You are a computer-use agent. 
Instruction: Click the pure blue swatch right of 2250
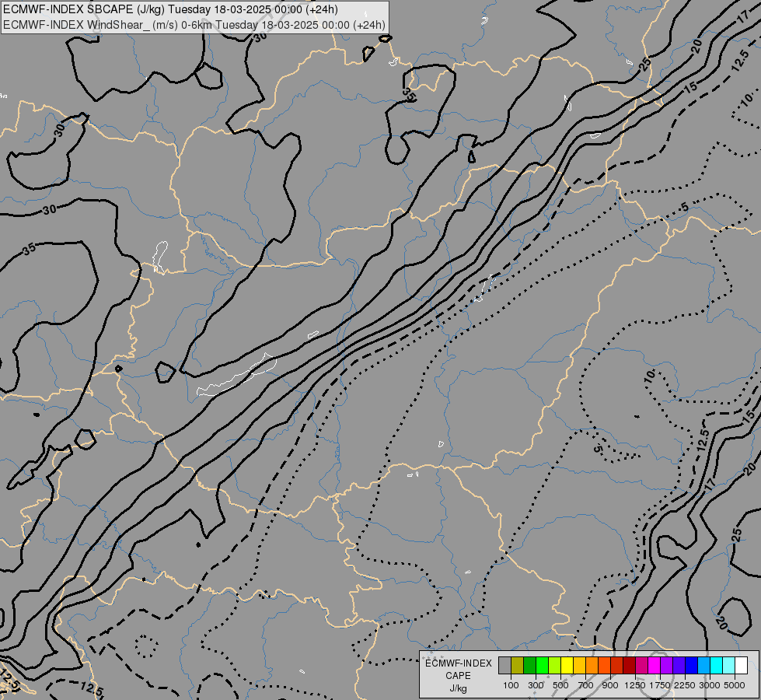692,665
